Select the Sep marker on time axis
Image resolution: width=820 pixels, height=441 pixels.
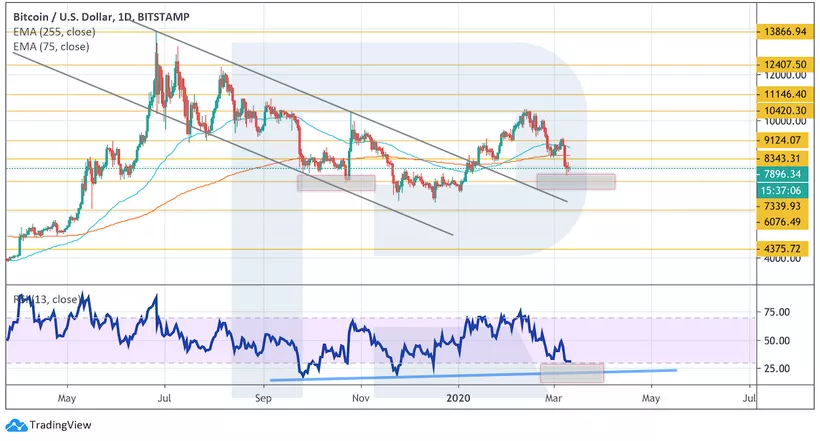pyautogui.click(x=264, y=399)
